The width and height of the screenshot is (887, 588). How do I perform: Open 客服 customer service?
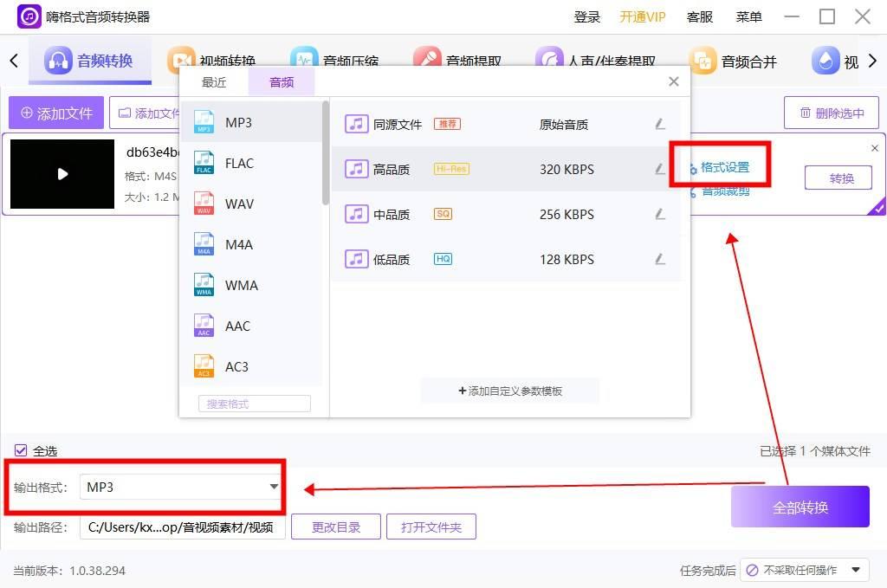(x=699, y=16)
